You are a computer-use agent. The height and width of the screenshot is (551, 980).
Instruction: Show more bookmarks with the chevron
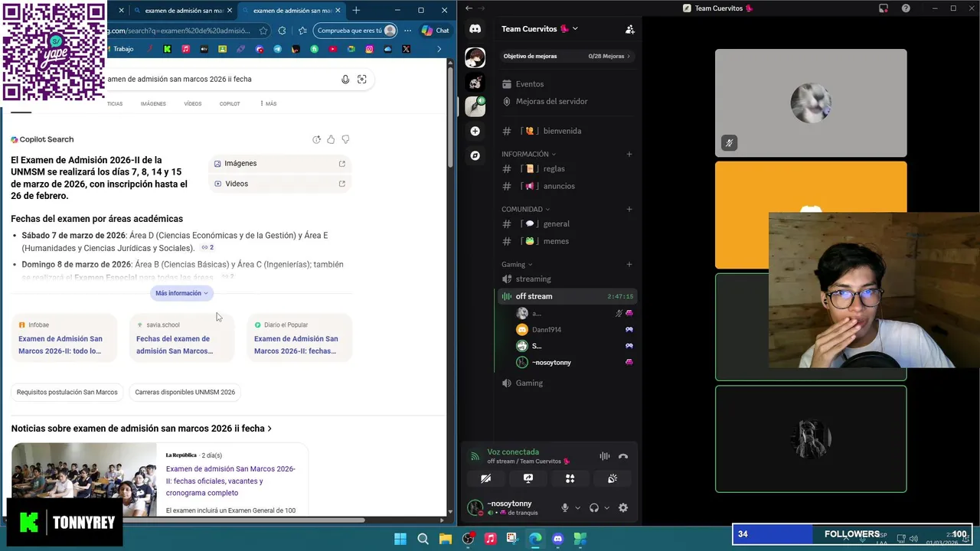tap(439, 49)
